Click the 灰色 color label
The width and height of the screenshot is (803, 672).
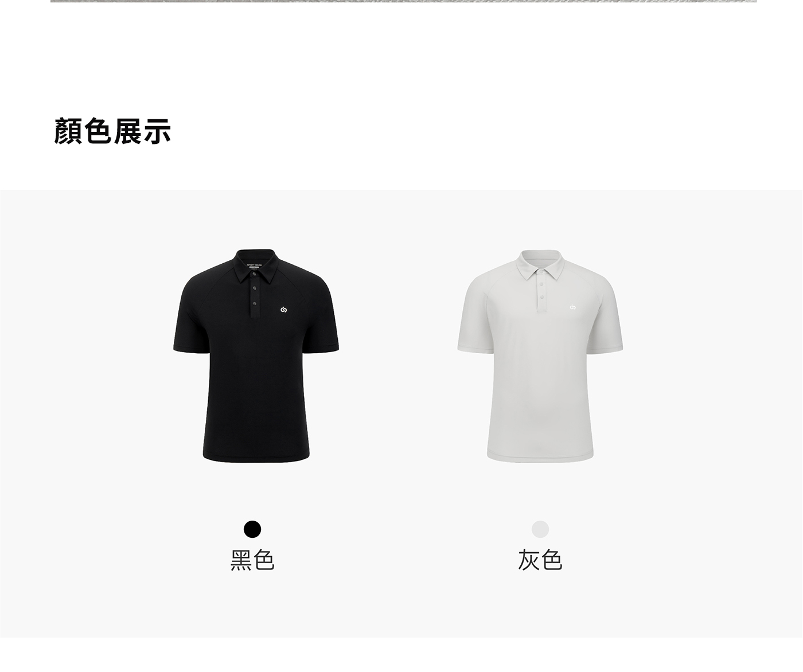tap(540, 560)
